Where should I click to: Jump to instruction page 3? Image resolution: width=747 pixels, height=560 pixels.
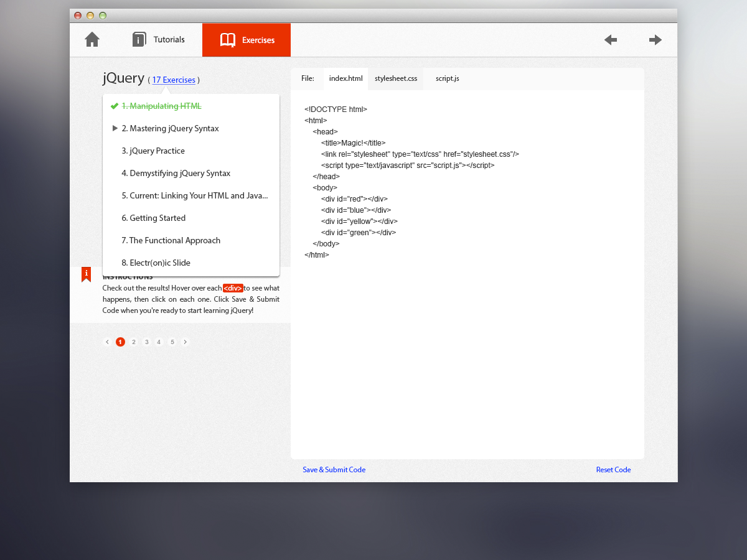click(x=146, y=342)
